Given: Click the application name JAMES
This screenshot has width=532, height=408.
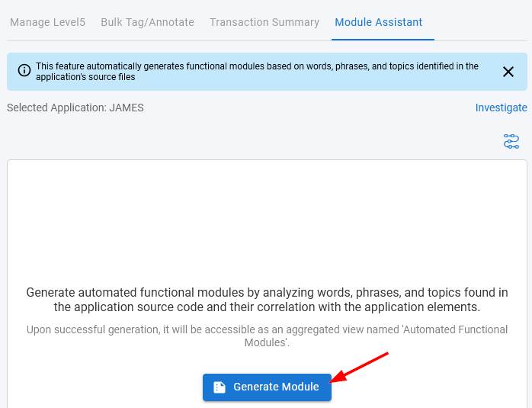Looking at the screenshot, I should [x=127, y=108].
